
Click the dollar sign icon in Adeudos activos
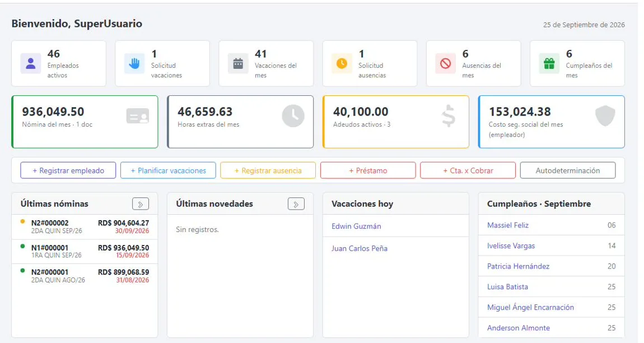click(x=449, y=116)
